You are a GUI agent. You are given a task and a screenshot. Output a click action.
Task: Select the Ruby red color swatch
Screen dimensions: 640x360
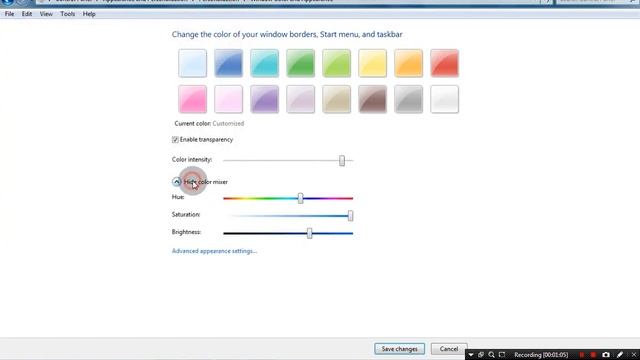(x=444, y=63)
